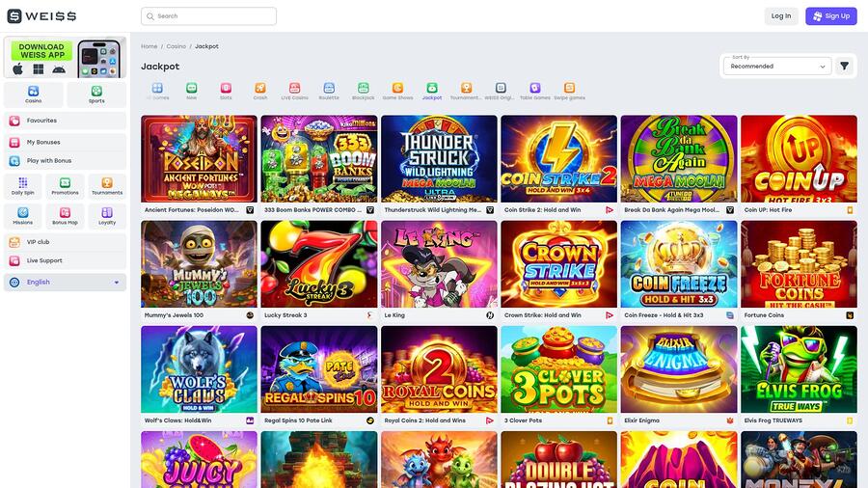The width and height of the screenshot is (868, 488).
Task: Select the Slots category icon
Action: (226, 91)
